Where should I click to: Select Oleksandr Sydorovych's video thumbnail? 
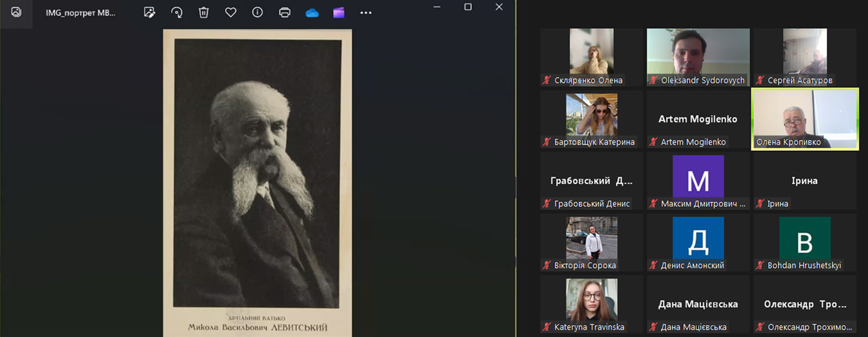(x=698, y=57)
